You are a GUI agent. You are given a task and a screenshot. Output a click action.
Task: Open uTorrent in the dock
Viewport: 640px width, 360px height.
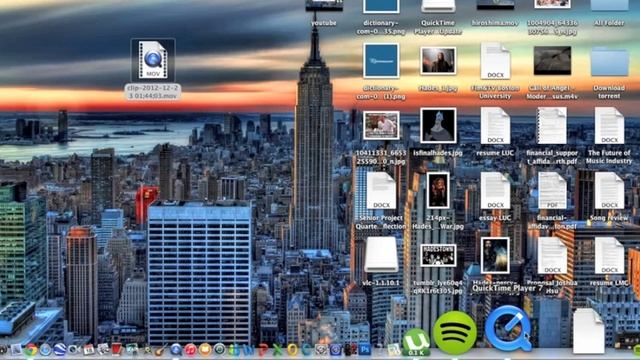pos(416,342)
